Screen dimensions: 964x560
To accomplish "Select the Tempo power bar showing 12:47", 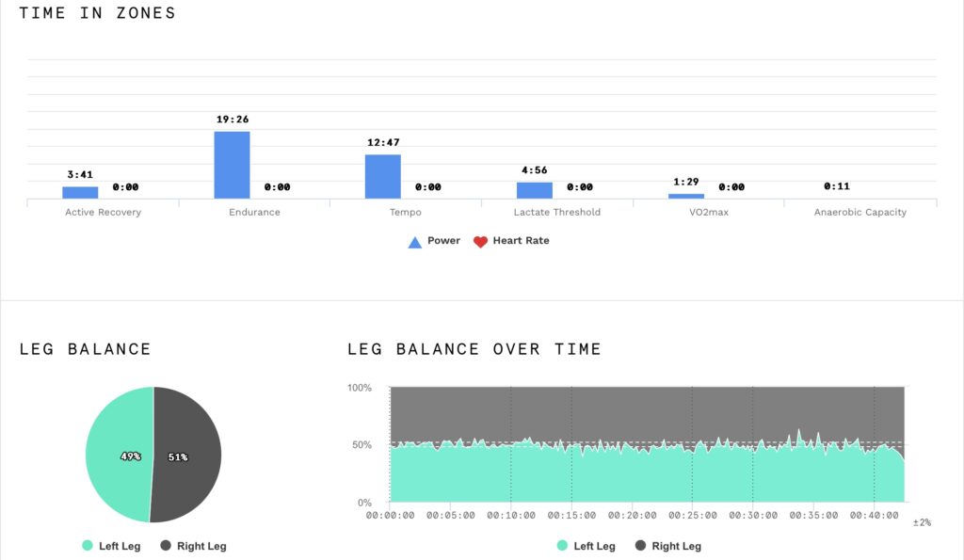I will pyautogui.click(x=382, y=176).
